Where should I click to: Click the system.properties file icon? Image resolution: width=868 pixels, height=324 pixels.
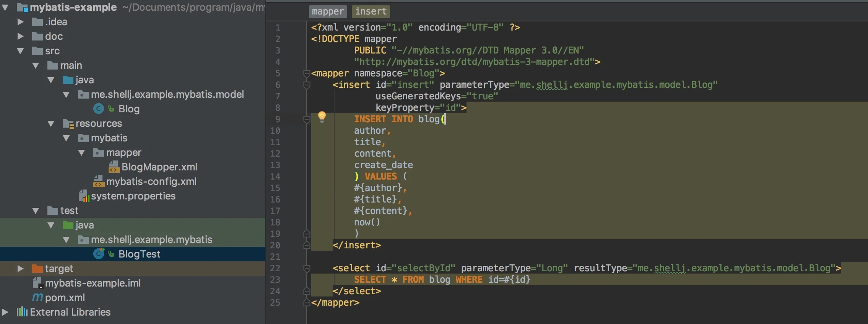84,196
